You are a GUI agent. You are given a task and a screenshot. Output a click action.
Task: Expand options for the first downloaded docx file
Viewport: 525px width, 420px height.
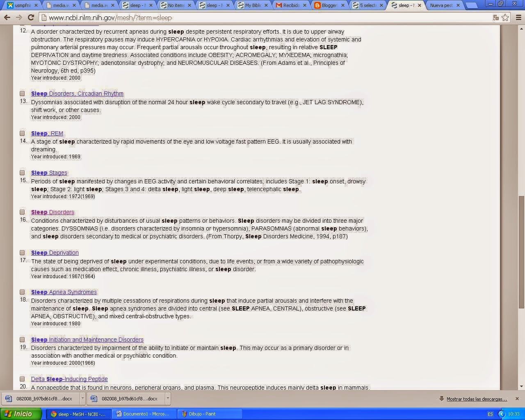82,398
